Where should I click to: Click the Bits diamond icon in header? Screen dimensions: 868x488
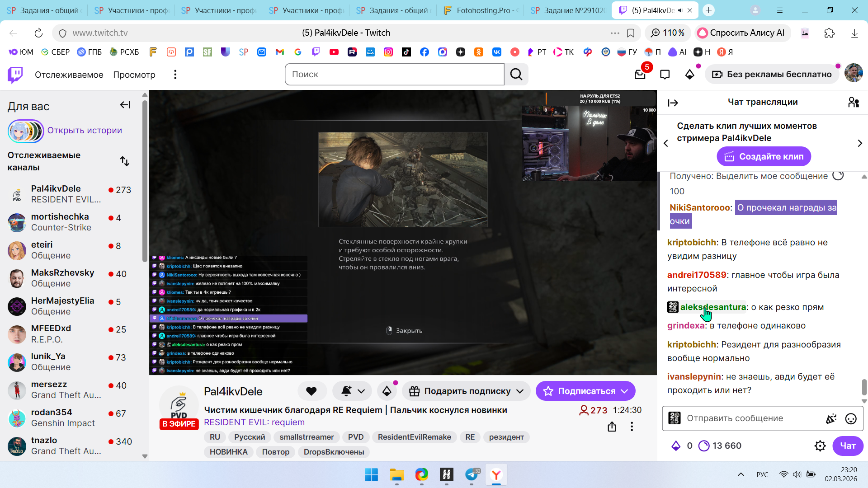pyautogui.click(x=689, y=75)
